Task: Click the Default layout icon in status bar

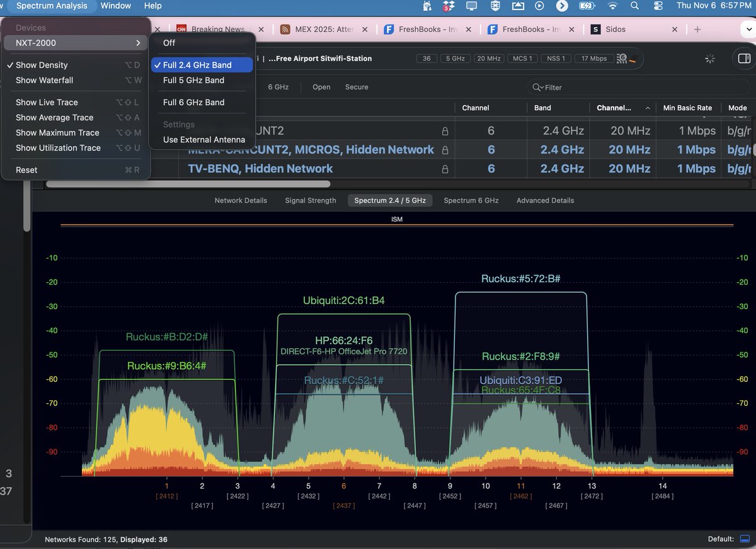Action: click(745, 539)
